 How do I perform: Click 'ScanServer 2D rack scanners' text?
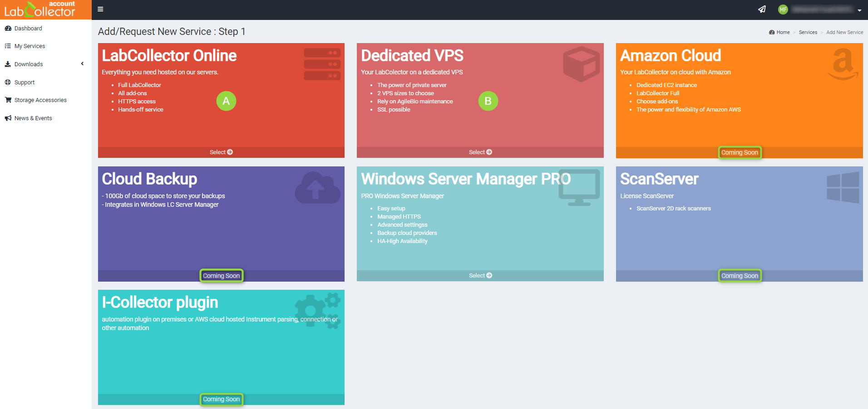click(673, 209)
